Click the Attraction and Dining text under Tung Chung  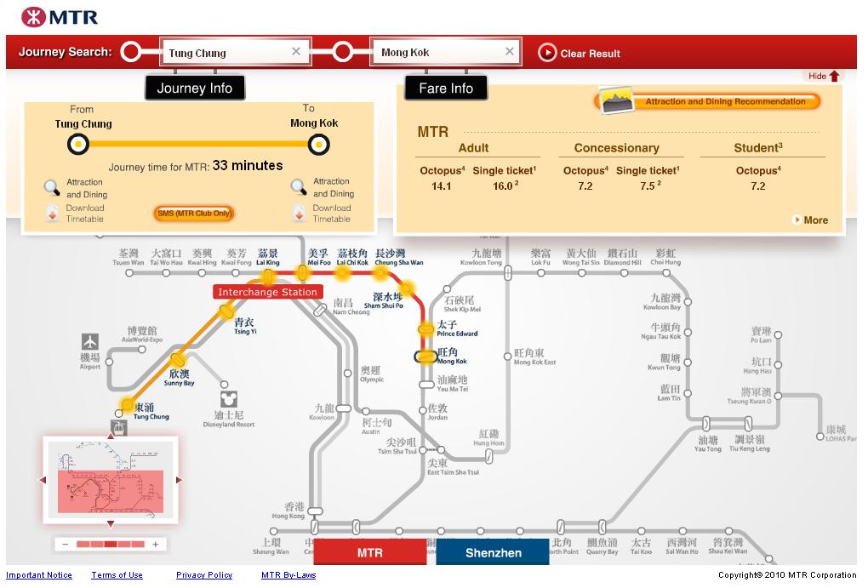[87, 188]
